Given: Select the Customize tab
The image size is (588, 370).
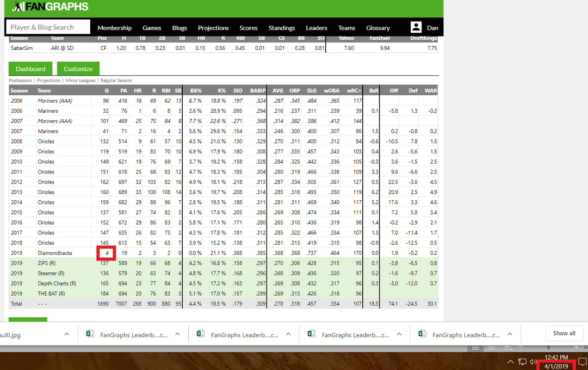Looking at the screenshot, I should (78, 68).
